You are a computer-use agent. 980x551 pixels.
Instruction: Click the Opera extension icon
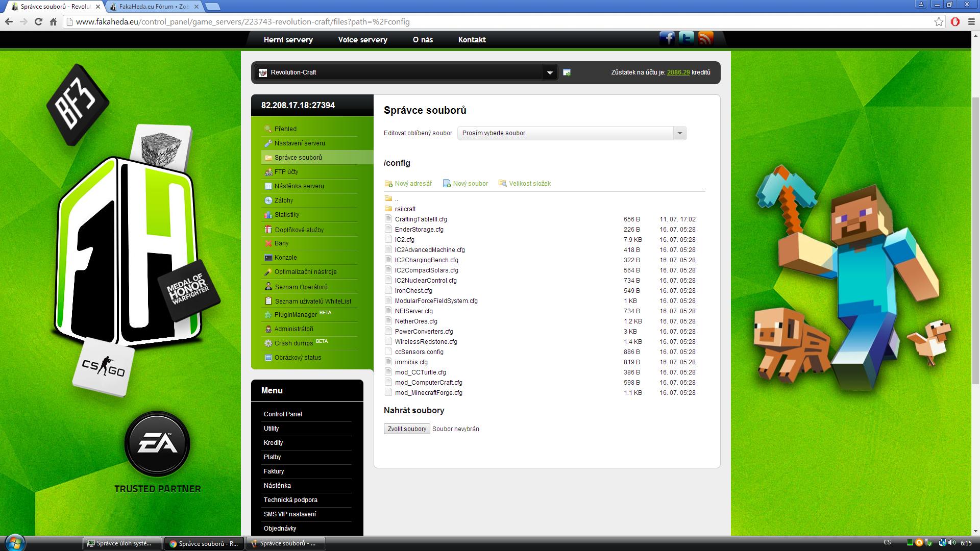pos(955,21)
